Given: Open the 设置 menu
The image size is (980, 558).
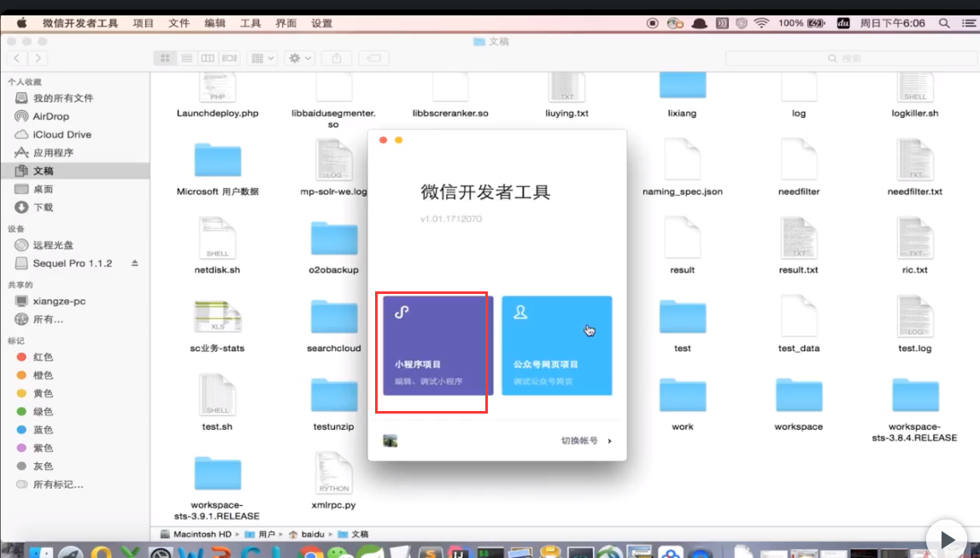Looking at the screenshot, I should [322, 23].
